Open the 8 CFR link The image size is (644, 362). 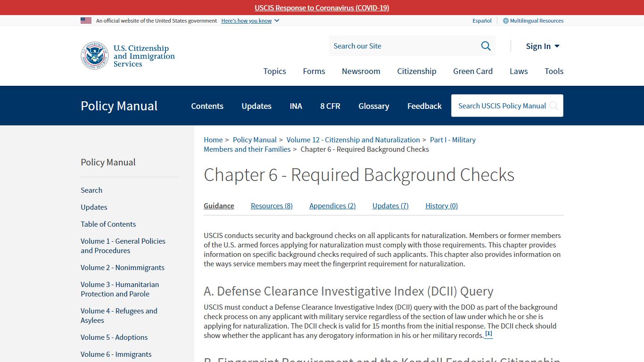(x=330, y=106)
